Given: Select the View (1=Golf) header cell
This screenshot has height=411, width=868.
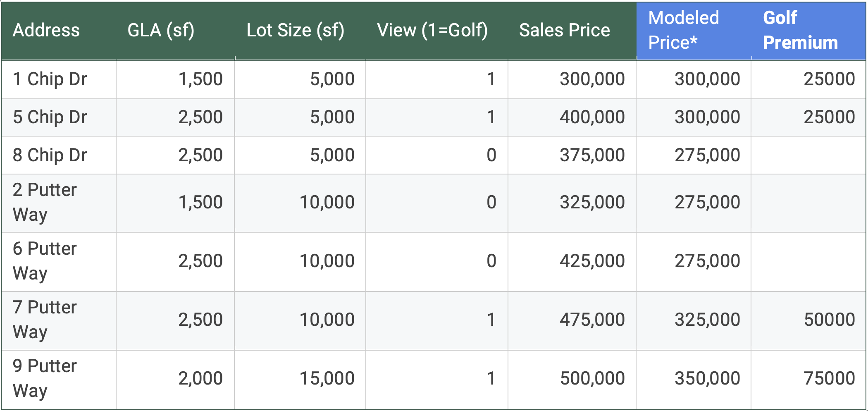Looking at the screenshot, I should pos(432,30).
